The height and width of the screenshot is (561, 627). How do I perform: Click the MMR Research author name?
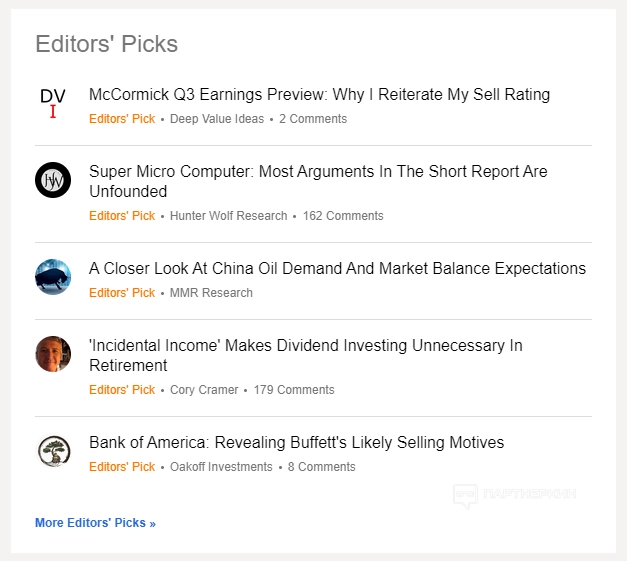(x=211, y=293)
